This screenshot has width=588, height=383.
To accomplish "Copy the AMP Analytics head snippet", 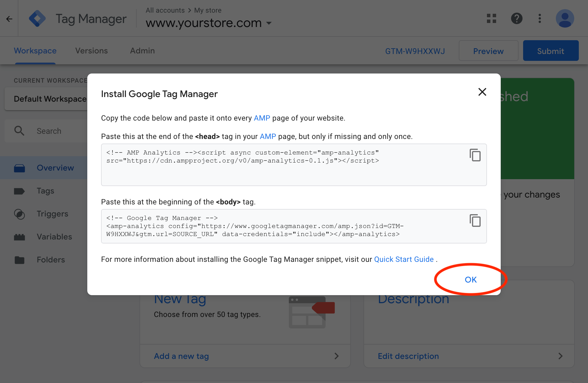I will click(475, 155).
